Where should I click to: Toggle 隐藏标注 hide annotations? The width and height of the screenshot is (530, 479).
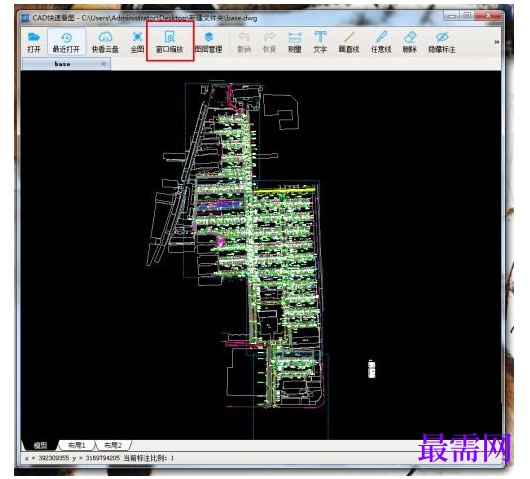[441, 42]
